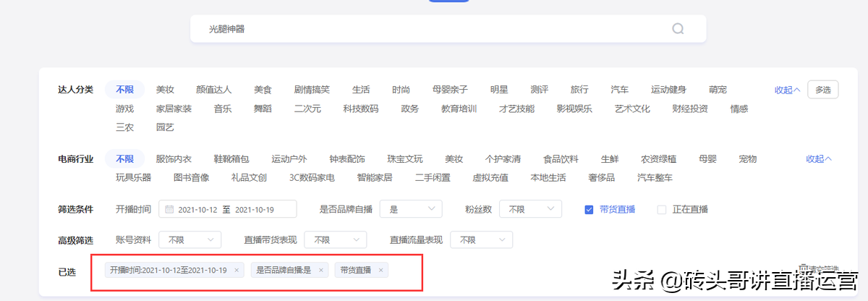
Task: Choose the 旅行 category
Action: tap(579, 90)
